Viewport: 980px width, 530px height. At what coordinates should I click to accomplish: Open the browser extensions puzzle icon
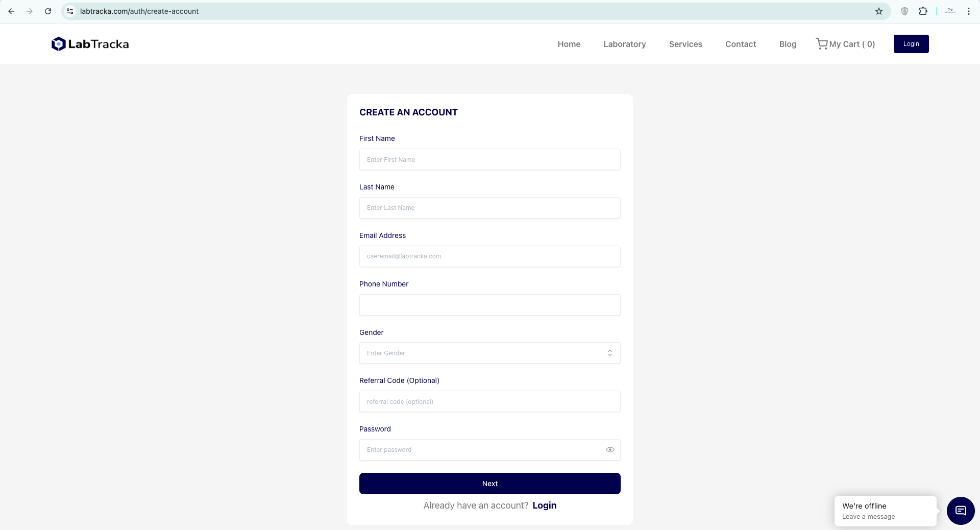(923, 11)
